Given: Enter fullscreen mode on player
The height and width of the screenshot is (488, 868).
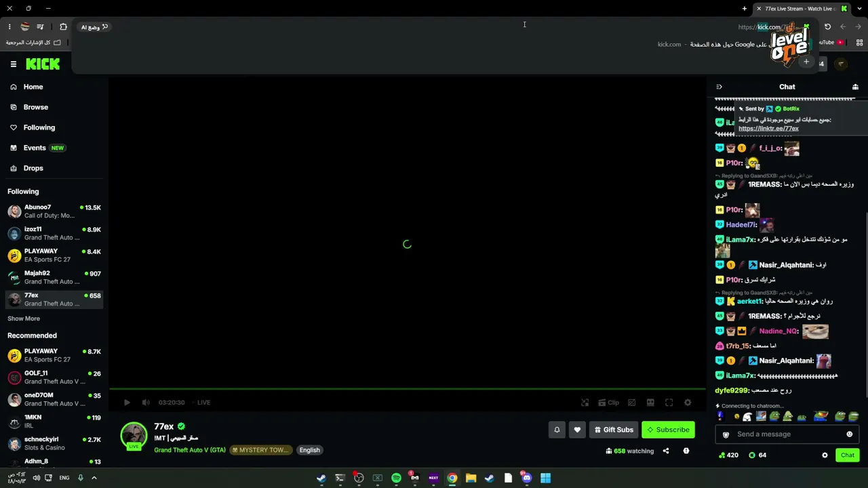Looking at the screenshot, I should (x=669, y=403).
